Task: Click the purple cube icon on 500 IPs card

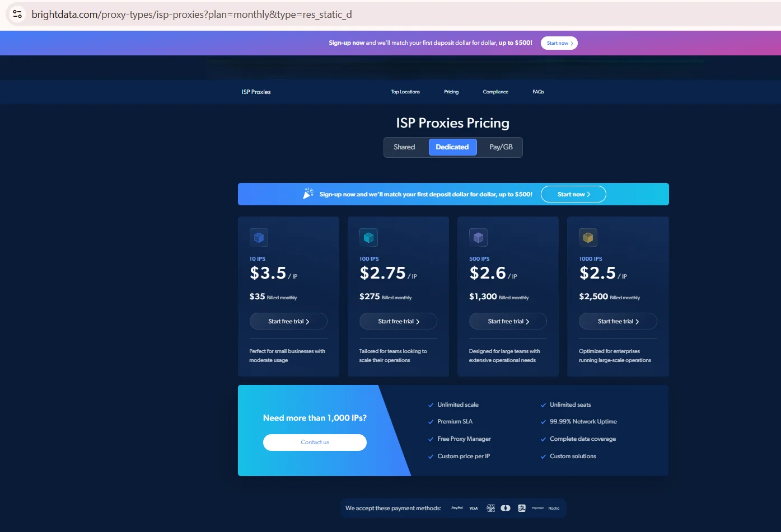Action: (x=478, y=238)
